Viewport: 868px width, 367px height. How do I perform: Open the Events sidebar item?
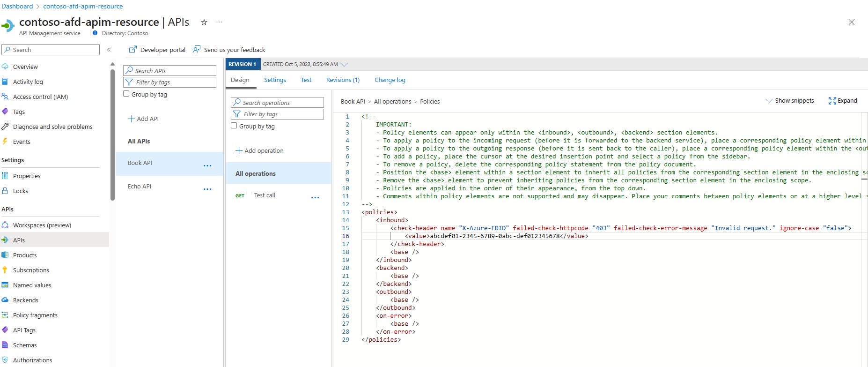(22, 142)
